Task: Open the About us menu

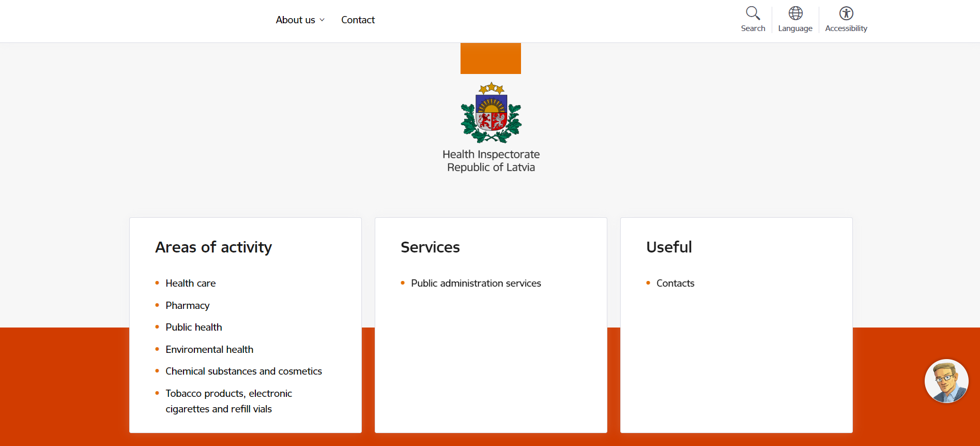Action: [295, 20]
